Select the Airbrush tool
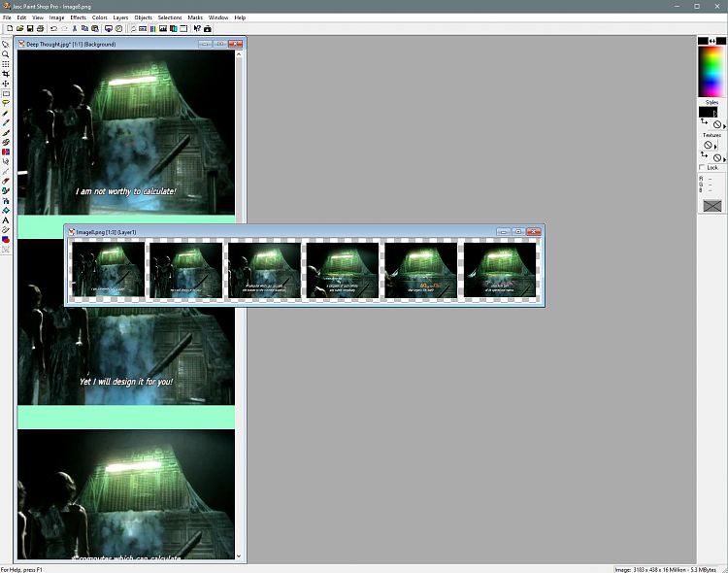This screenshot has width=728, height=573. point(6,201)
